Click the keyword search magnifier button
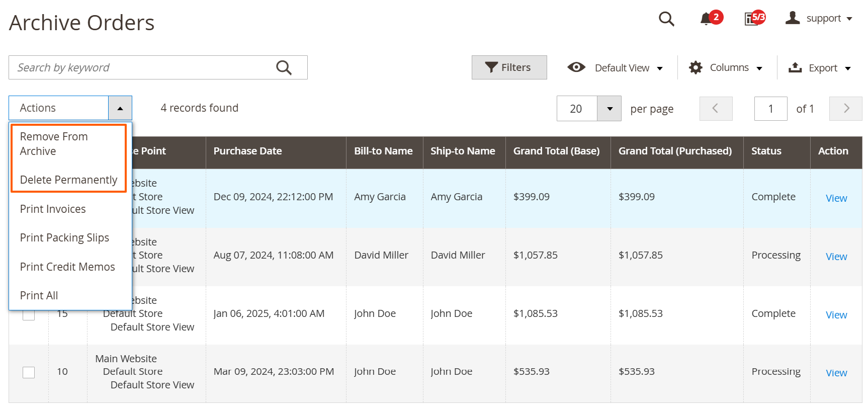This screenshot has width=868, height=409. pyautogui.click(x=284, y=67)
